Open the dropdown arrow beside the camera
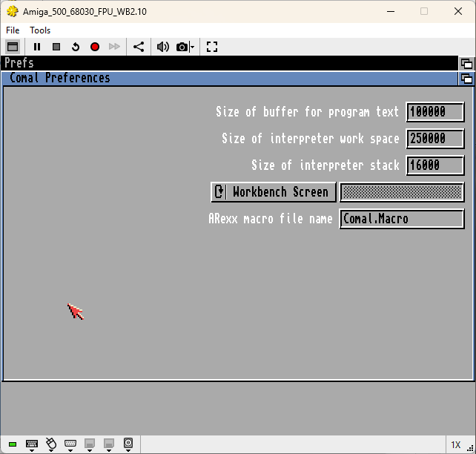 coord(192,47)
